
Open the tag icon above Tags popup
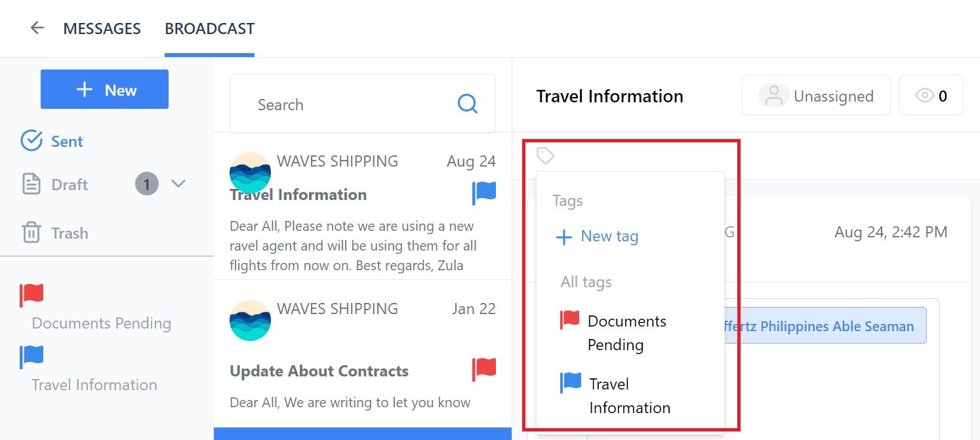[545, 156]
